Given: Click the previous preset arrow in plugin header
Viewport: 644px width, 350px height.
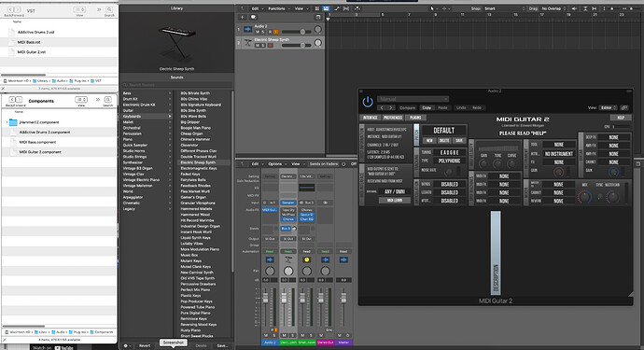Looking at the screenshot, I should coord(382,107).
